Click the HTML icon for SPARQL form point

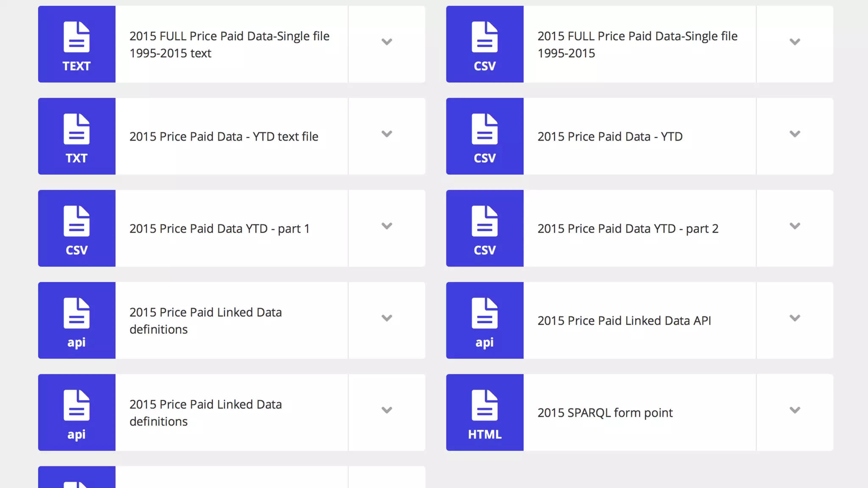click(x=485, y=412)
